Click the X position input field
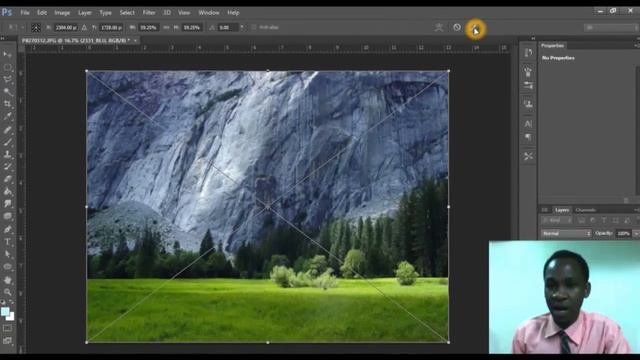This screenshot has width=640, height=360. point(66,27)
